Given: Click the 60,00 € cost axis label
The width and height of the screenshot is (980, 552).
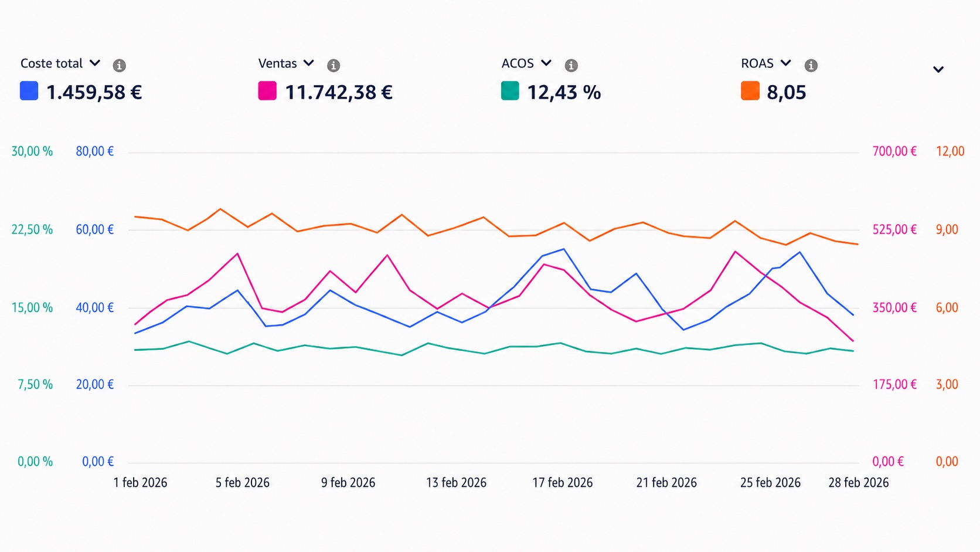Looking at the screenshot, I should click(x=95, y=229).
